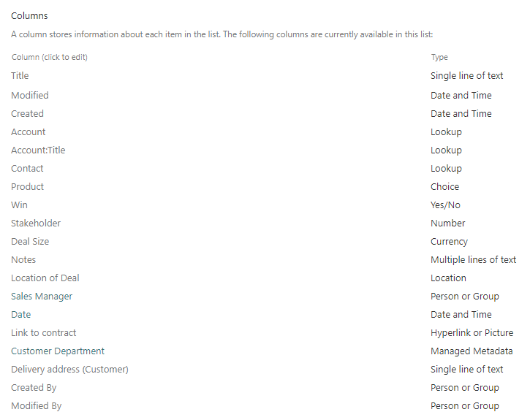Screen dimensions: 530x420
Task: Open the Modified By column
Action: (36, 406)
